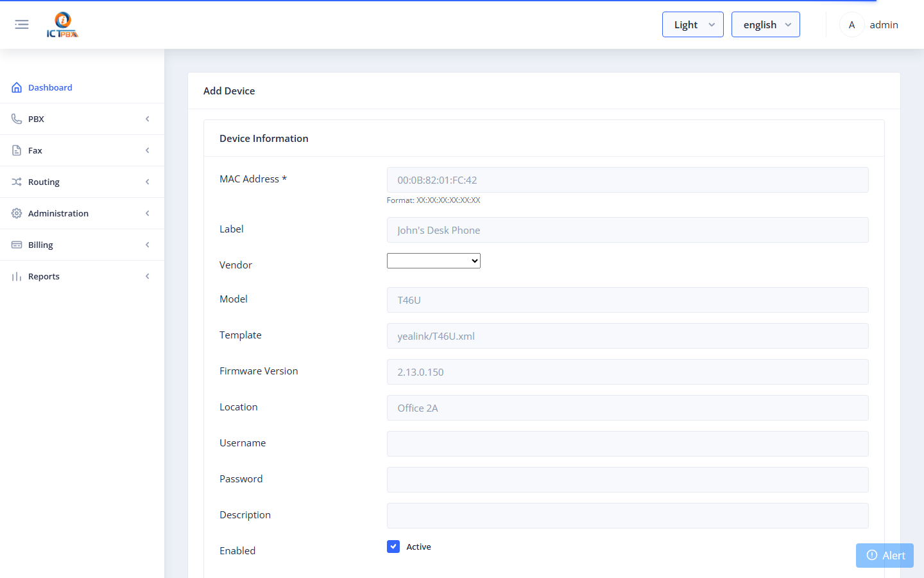Focus the MAC Address input field

[628, 180]
